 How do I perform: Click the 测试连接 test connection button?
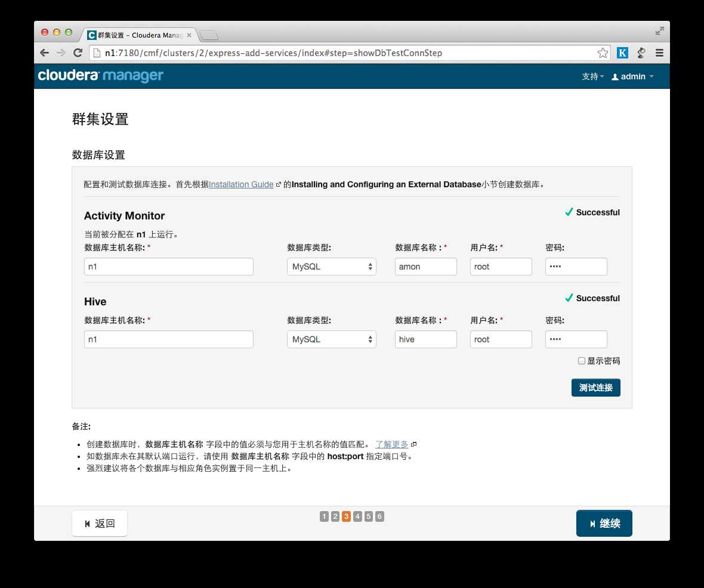(x=596, y=388)
